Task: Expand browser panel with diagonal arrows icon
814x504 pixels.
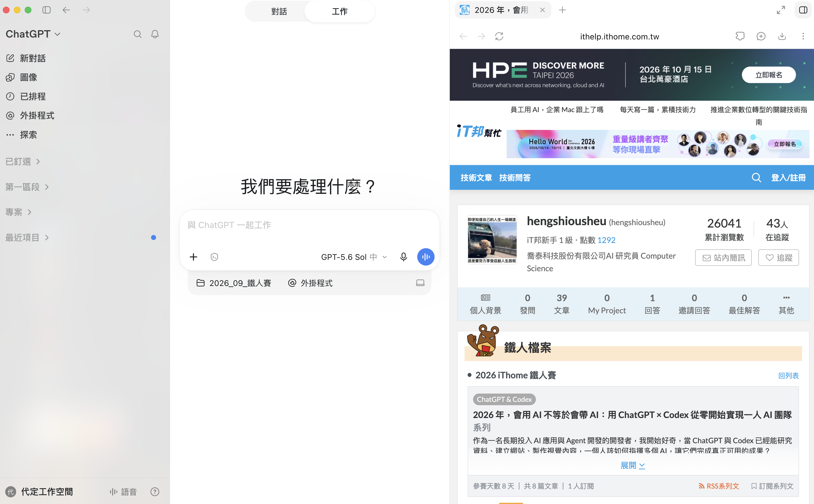Action: point(781,10)
